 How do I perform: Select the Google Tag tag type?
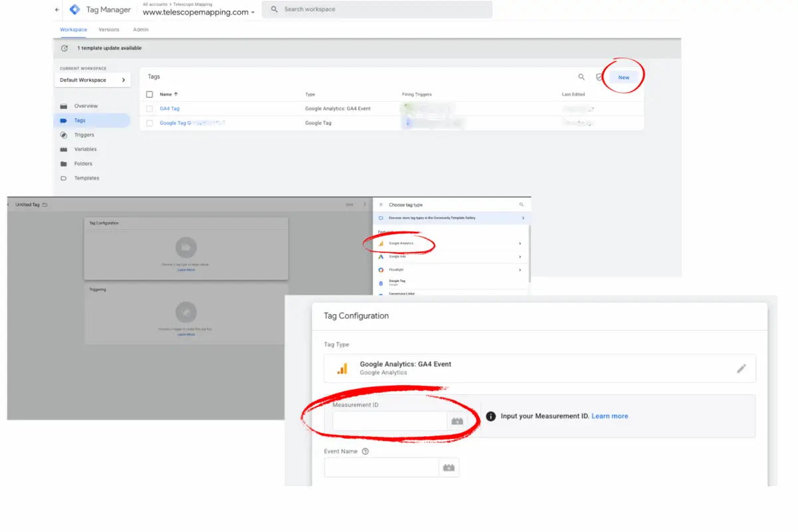[x=452, y=283]
